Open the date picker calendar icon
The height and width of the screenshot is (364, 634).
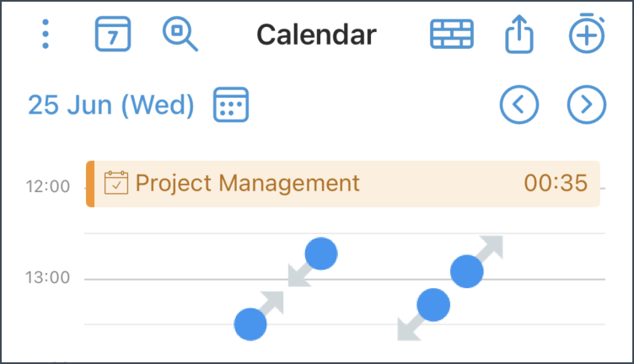coord(231,104)
